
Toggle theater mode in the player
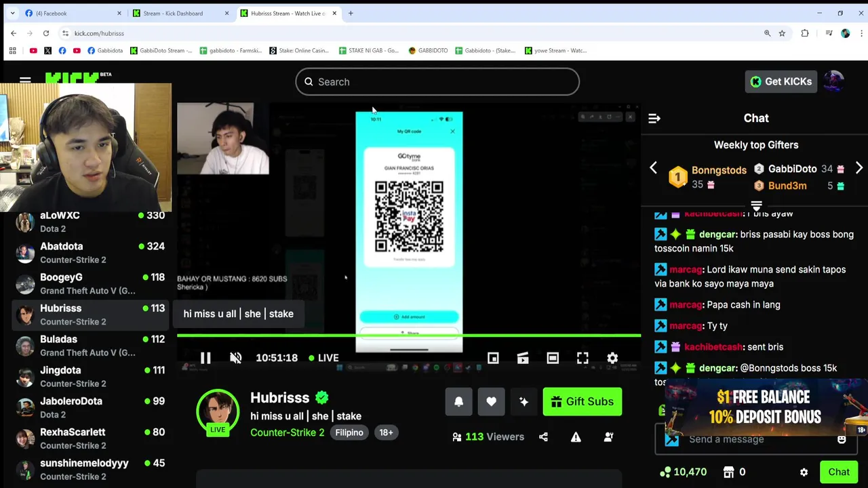553,358
